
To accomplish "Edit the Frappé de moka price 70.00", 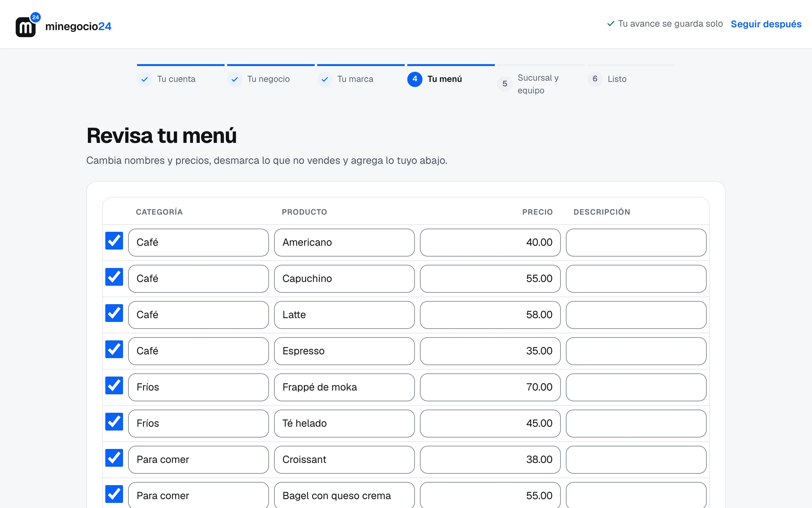I will tap(490, 387).
